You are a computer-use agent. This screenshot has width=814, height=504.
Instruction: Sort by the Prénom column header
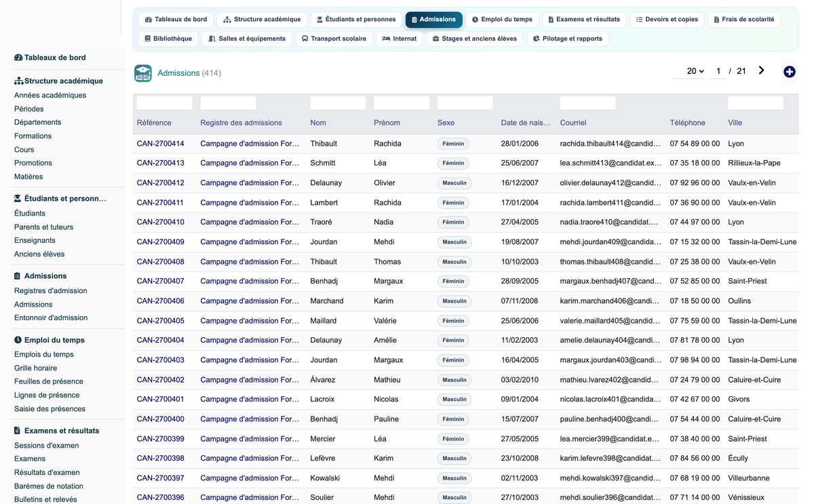(x=387, y=123)
